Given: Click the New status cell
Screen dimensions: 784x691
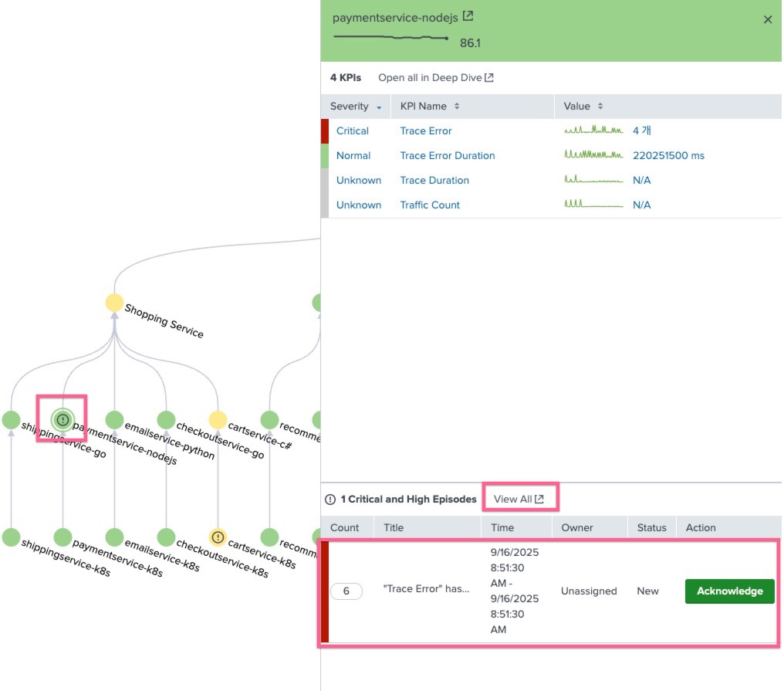Looking at the screenshot, I should 647,591.
